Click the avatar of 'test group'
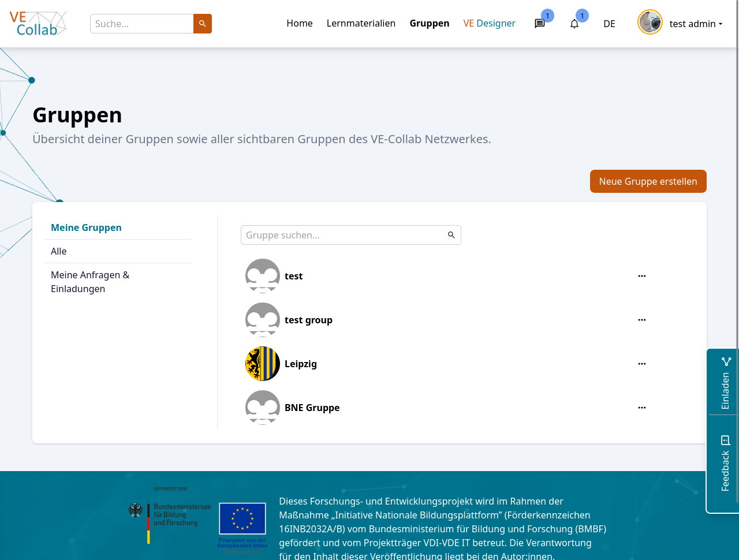The image size is (739, 560). 263,320
